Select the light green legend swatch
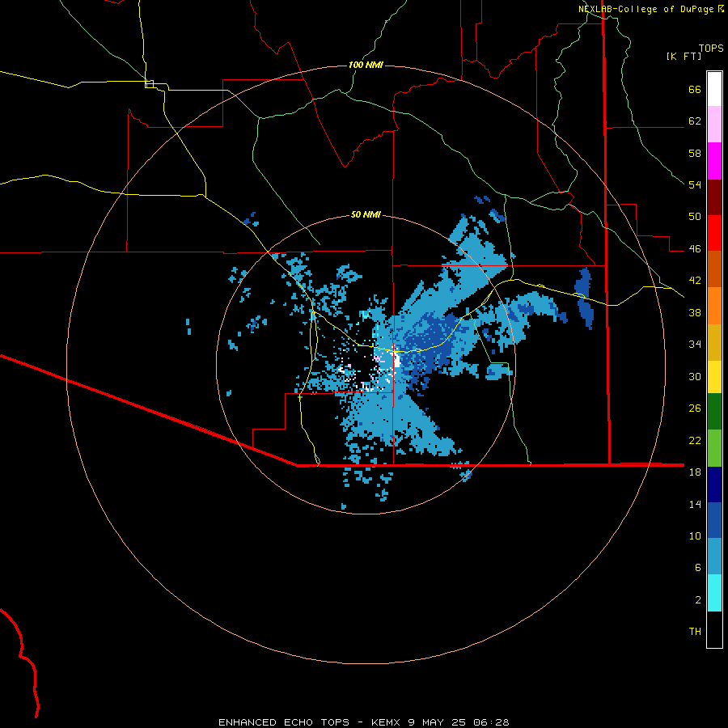Screen dimensions: 728x728 [x=714, y=448]
